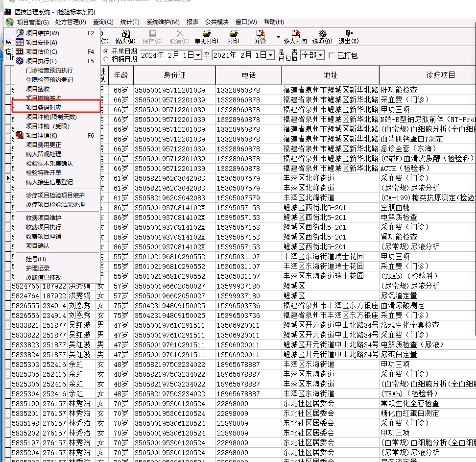This screenshot has height=462, width=476.
Task: Open the 查询(Q) menu
Action: [103, 22]
